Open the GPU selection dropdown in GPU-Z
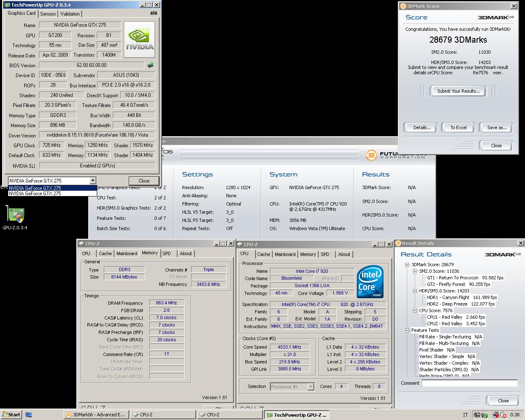This screenshot has width=525, height=420. point(93,180)
